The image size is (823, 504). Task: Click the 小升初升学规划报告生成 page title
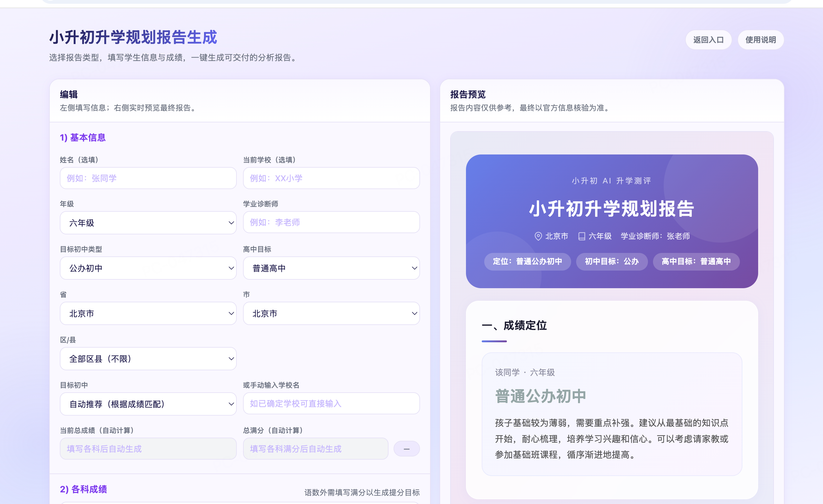133,37
